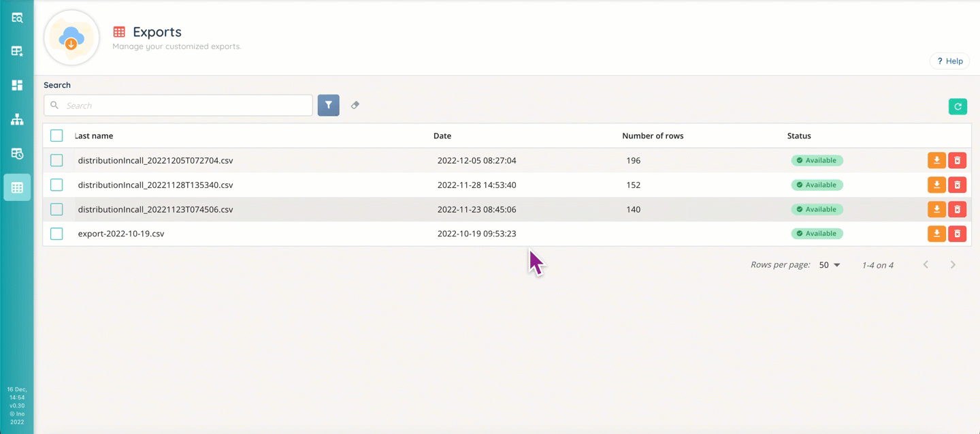Viewport: 980px width, 434px height.
Task: Open the dashboard icon in the sidebar
Action: click(x=17, y=85)
